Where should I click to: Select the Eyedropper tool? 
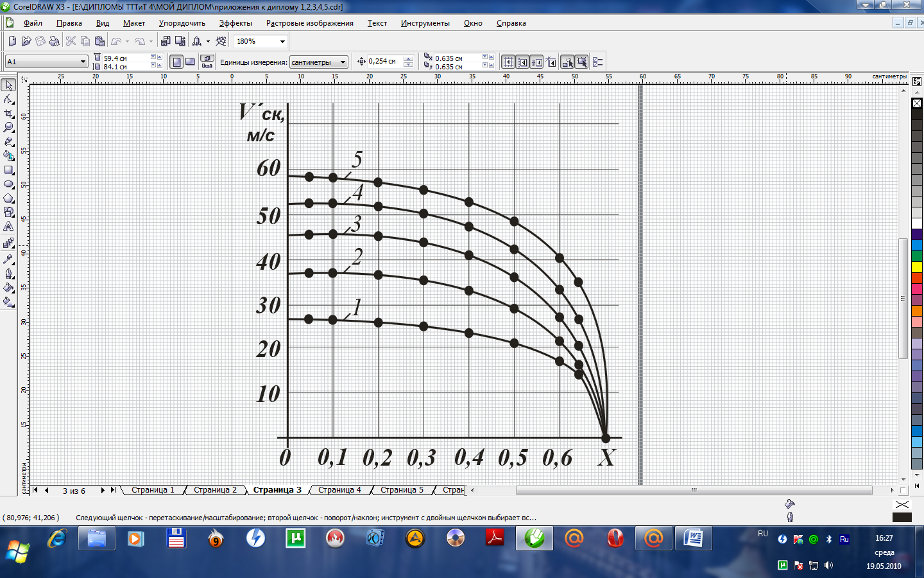click(9, 259)
